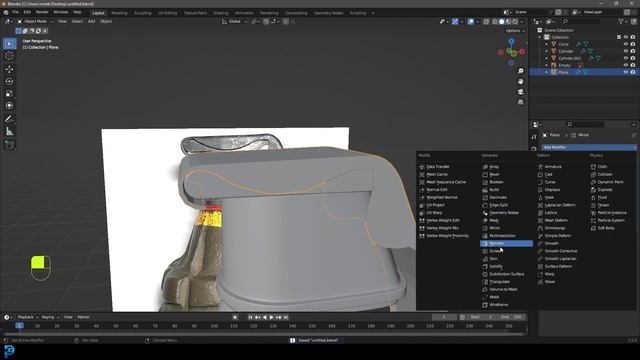Open the Object Mode dropdown
The width and height of the screenshot is (640, 360).
35,21
